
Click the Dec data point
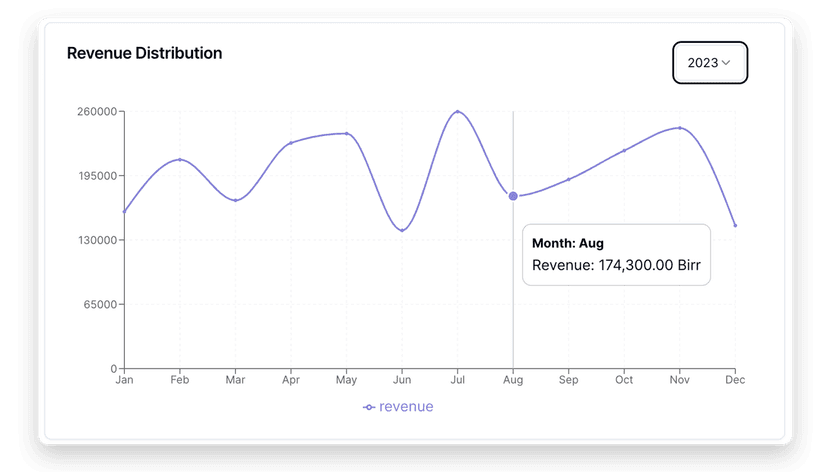[x=735, y=225]
